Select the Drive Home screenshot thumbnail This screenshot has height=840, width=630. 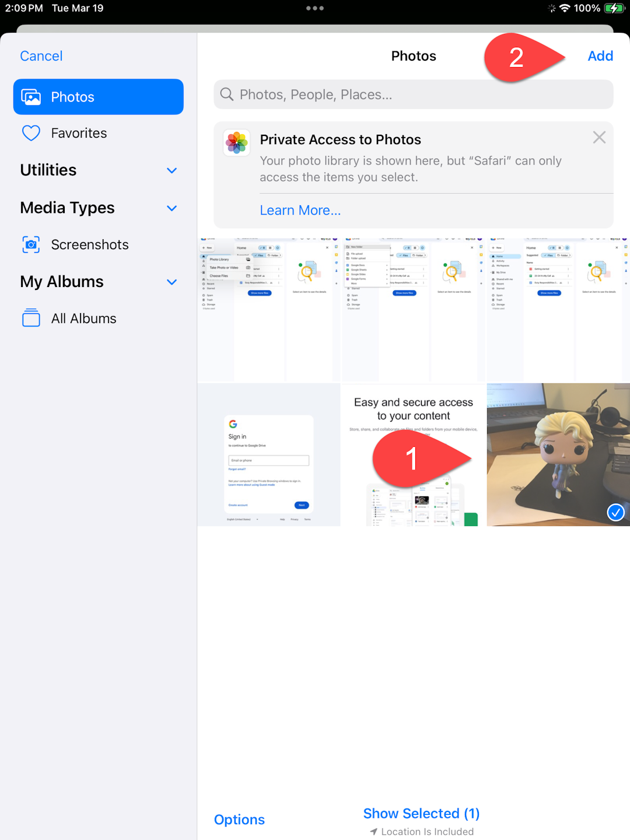[558, 310]
